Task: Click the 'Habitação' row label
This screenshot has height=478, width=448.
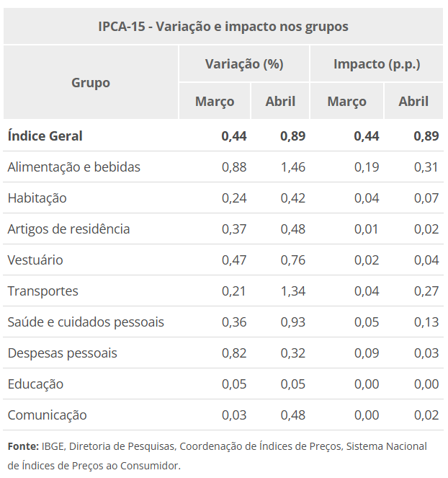Action: click(x=37, y=198)
